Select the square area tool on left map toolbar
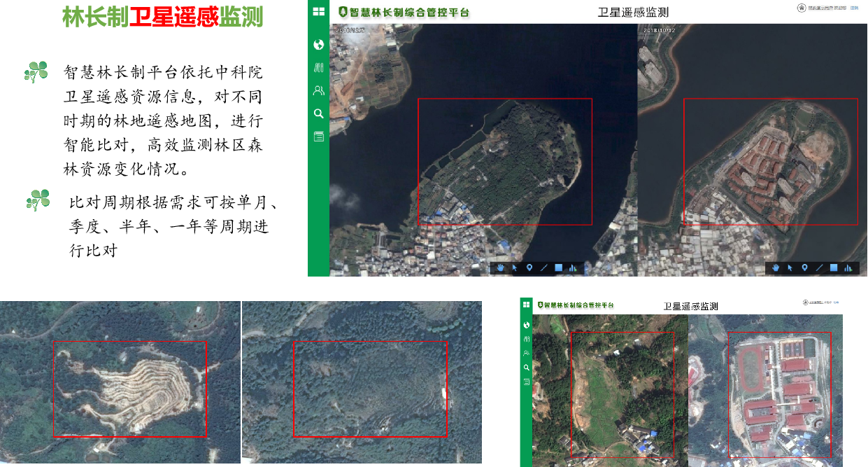868x467 pixels. (558, 267)
